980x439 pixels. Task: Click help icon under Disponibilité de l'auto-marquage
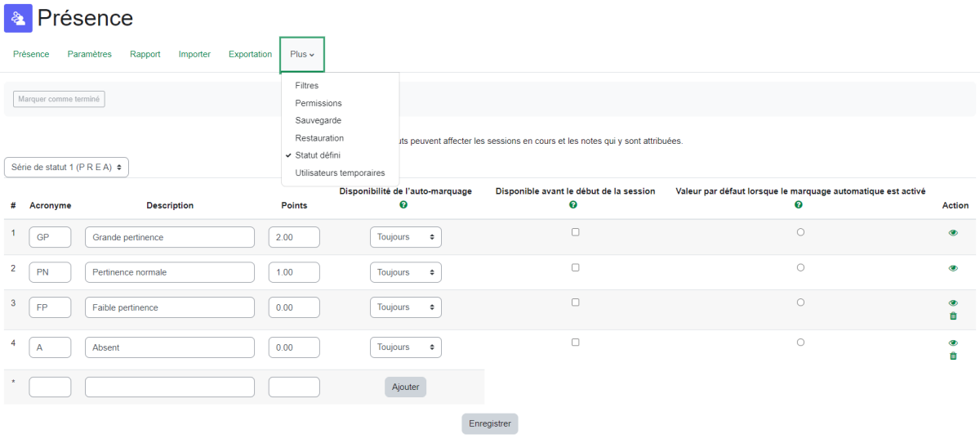pos(403,205)
